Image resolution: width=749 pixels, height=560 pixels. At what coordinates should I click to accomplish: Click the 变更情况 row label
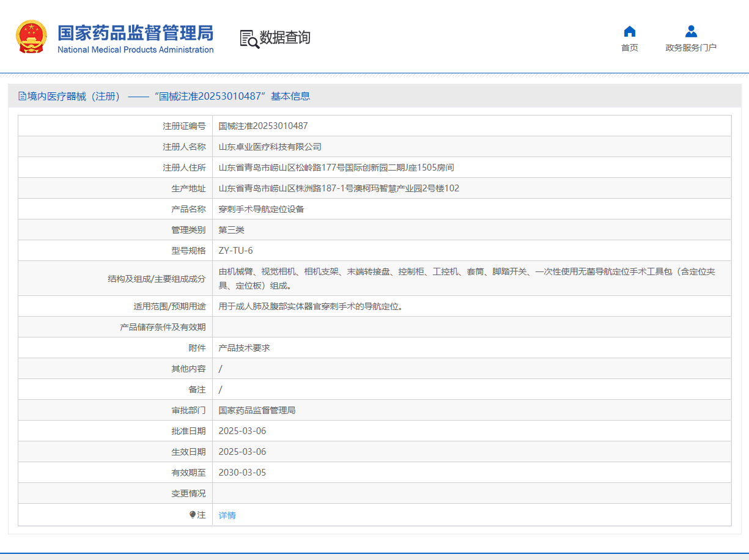pyautogui.click(x=188, y=493)
